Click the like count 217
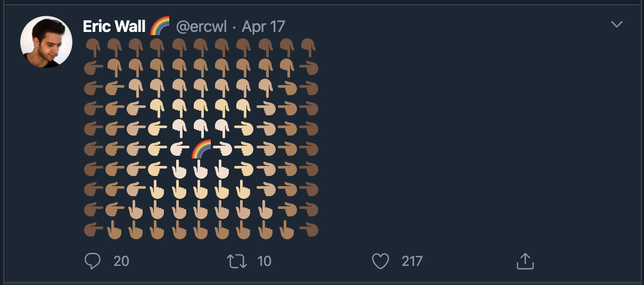The image size is (644, 285). pyautogui.click(x=412, y=261)
